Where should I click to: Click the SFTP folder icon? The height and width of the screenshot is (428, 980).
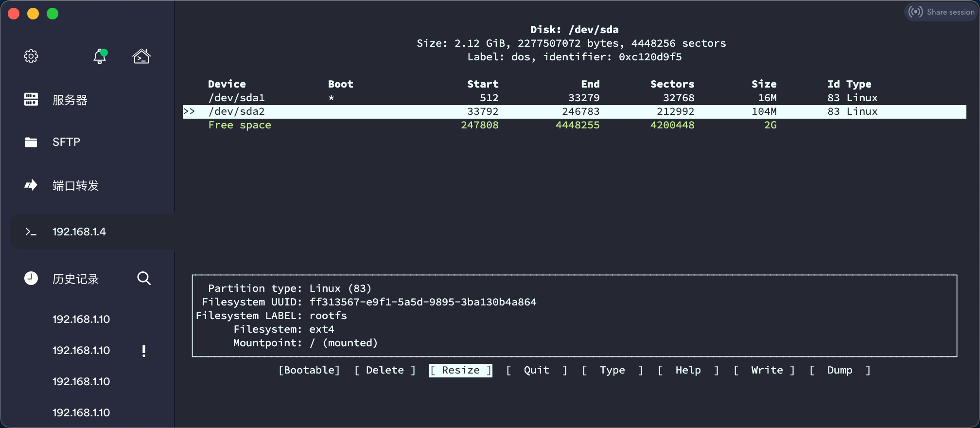coord(31,142)
